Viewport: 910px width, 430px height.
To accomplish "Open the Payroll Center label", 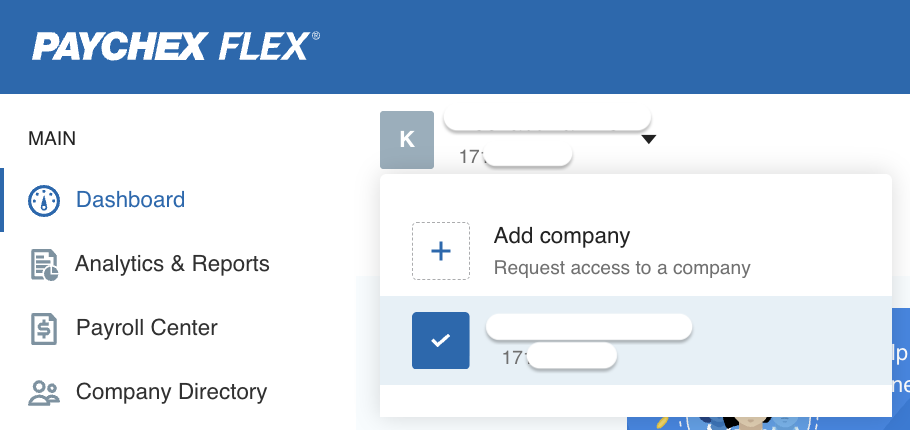I will pyautogui.click(x=146, y=328).
